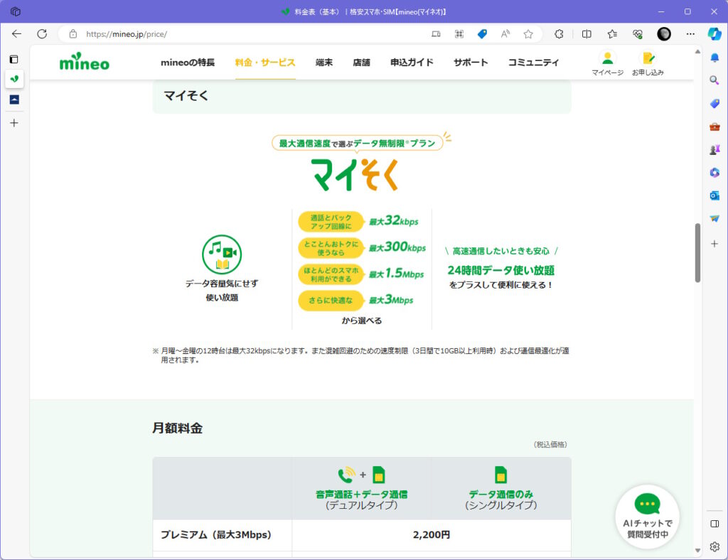Viewport: 728px width, 560px height.
Task: Switch to the second vertical tab
Action: [x=14, y=99]
